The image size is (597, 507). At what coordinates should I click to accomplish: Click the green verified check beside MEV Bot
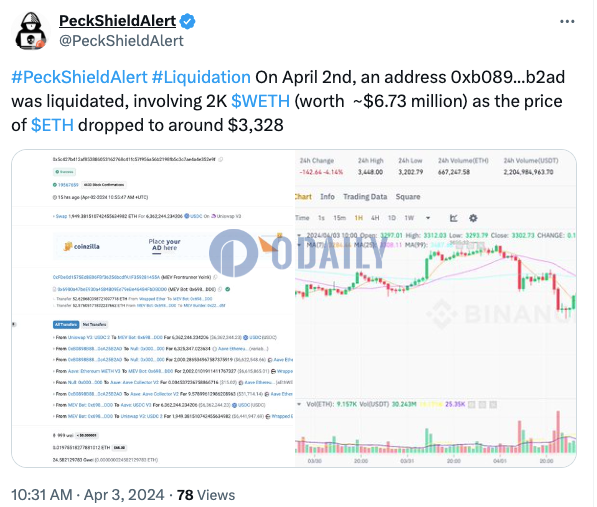(x=228, y=289)
